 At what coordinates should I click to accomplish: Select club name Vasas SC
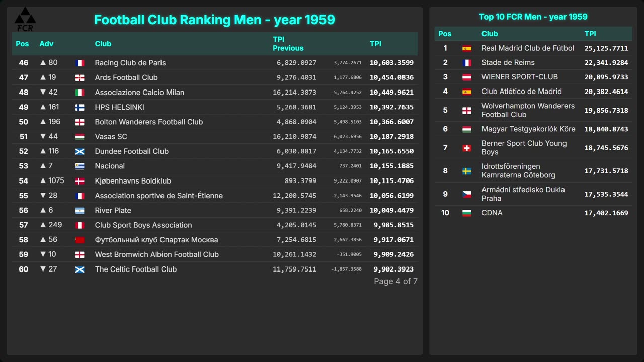(x=111, y=136)
